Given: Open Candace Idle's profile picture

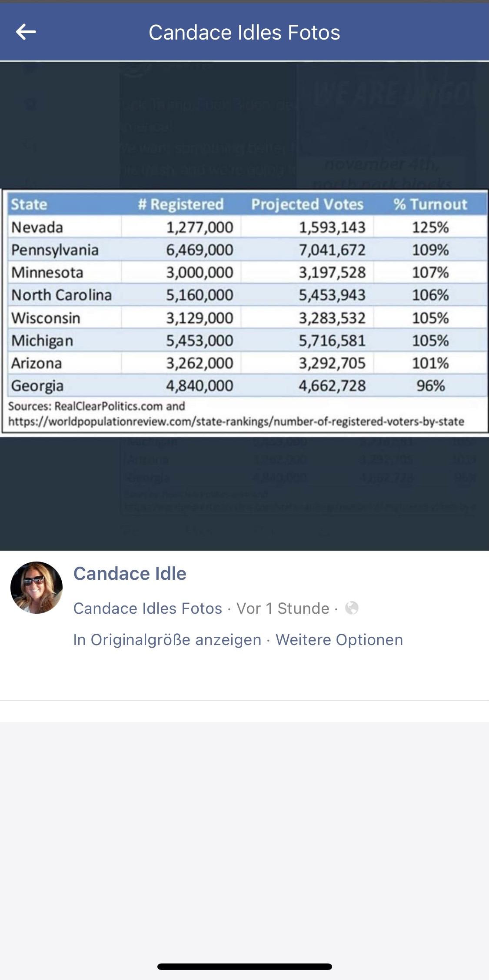Looking at the screenshot, I should click(37, 588).
